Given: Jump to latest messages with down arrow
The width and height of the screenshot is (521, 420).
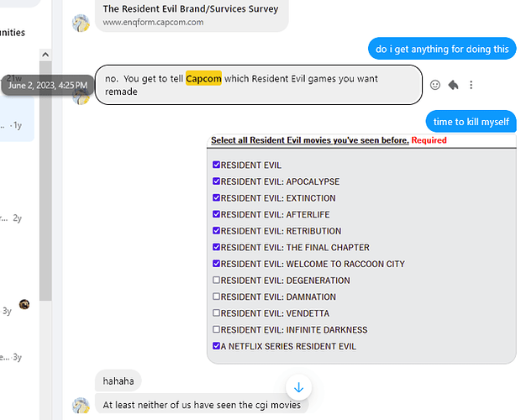Looking at the screenshot, I should coord(298,387).
